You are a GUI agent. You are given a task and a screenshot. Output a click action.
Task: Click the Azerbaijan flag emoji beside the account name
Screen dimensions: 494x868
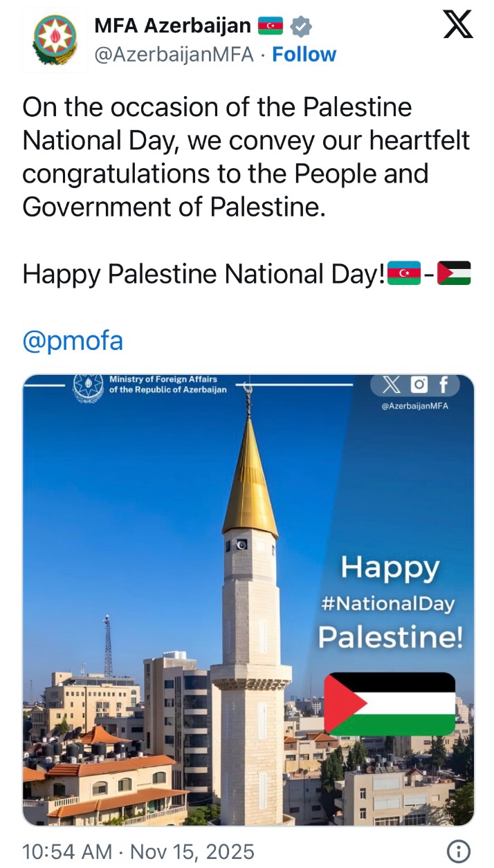pyautogui.click(x=271, y=27)
